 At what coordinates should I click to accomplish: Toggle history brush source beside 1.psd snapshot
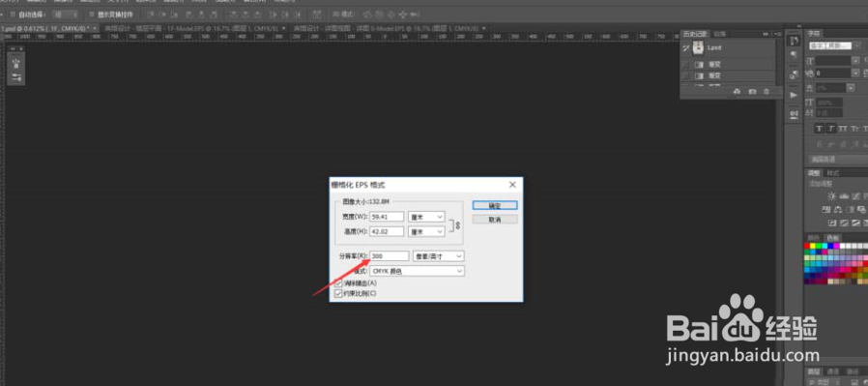[685, 48]
